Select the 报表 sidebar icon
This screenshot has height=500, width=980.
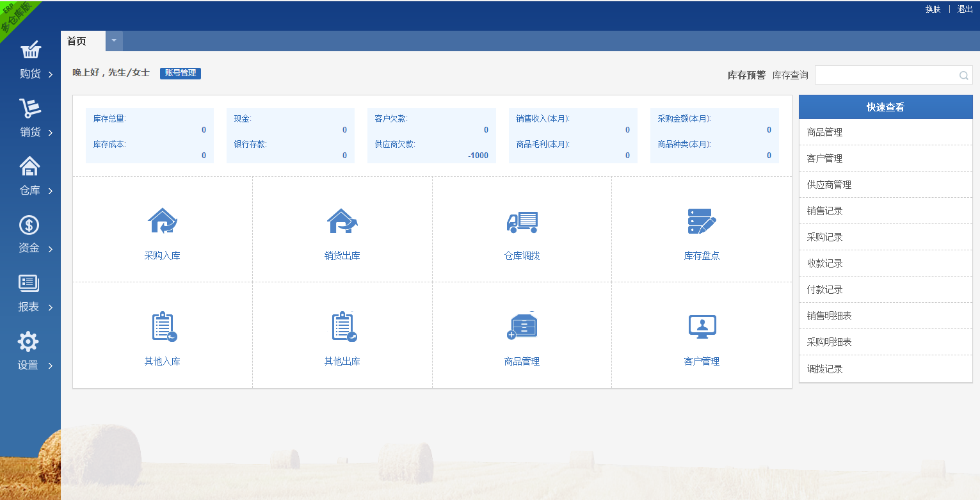[x=28, y=284]
